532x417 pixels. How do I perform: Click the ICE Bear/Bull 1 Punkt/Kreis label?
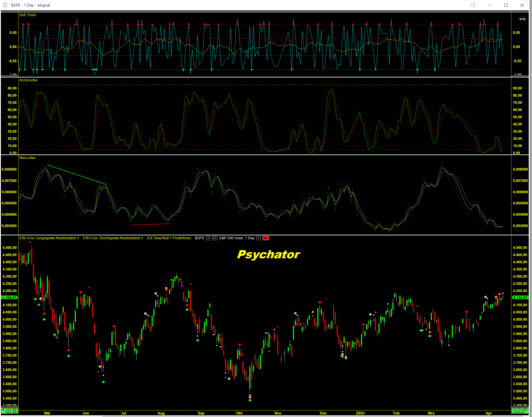coord(169,238)
